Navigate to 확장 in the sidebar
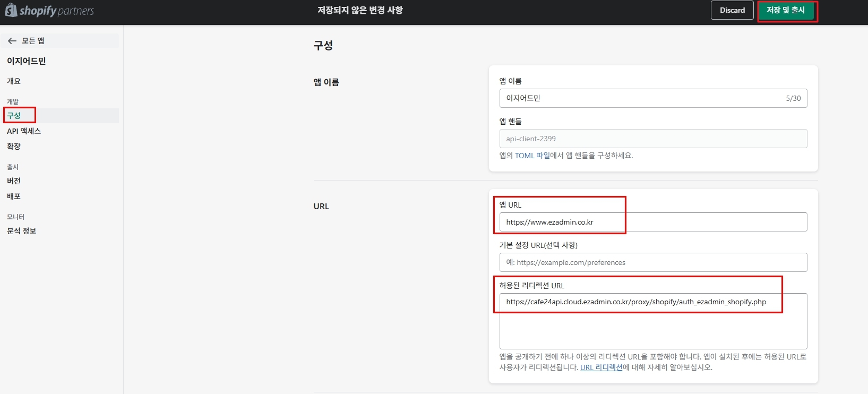The width and height of the screenshot is (868, 394). click(x=14, y=147)
